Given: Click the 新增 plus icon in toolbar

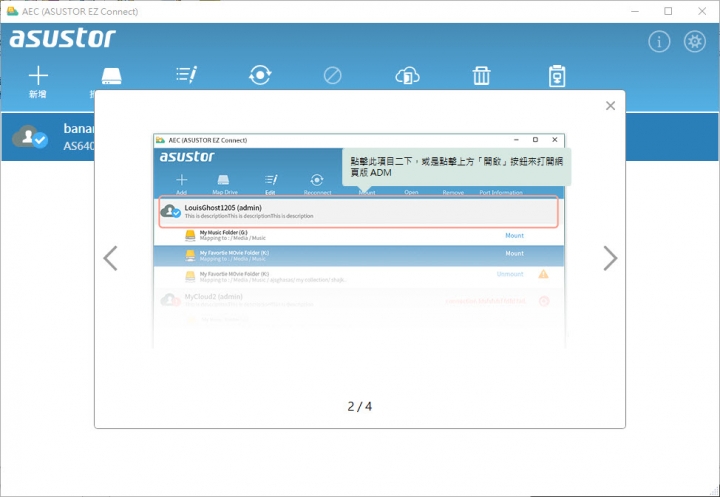Looking at the screenshot, I should point(38,75).
